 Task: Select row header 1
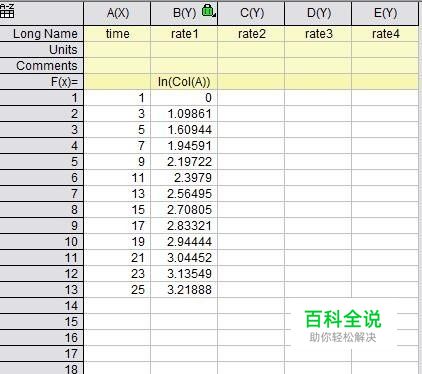(x=41, y=98)
